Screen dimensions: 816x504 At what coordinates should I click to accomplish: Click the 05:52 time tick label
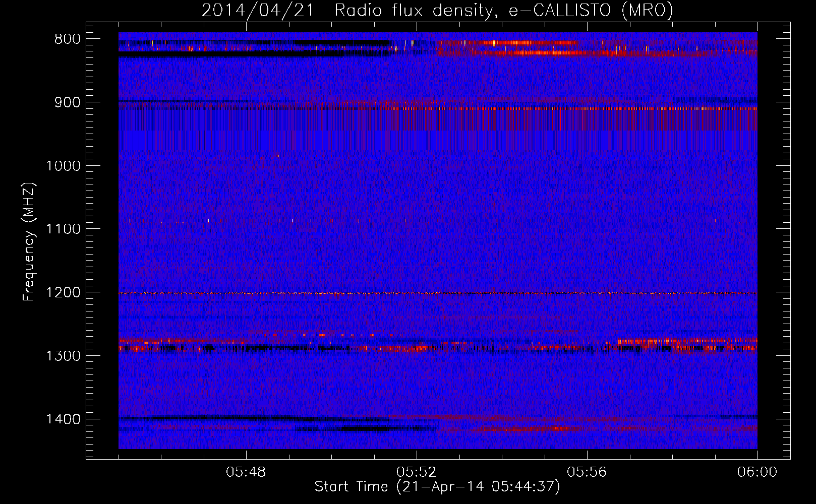point(417,472)
